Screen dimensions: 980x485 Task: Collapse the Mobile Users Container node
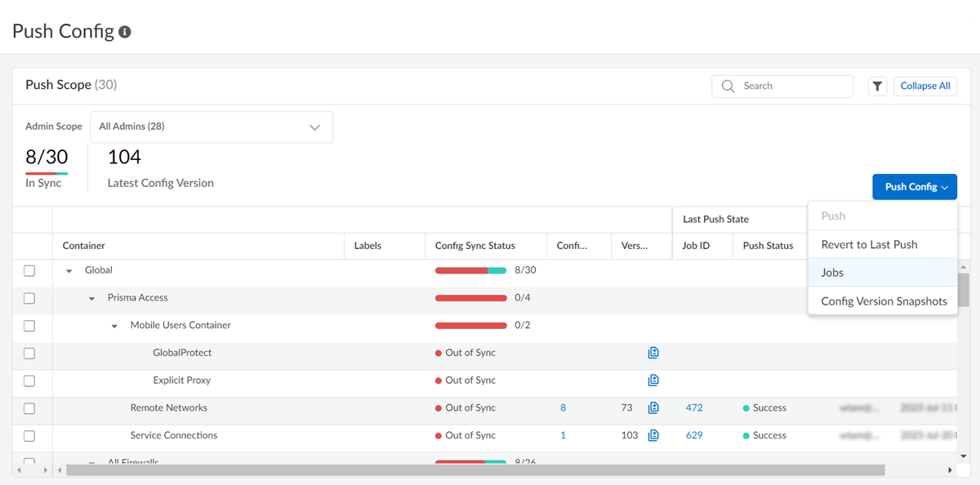coord(115,327)
